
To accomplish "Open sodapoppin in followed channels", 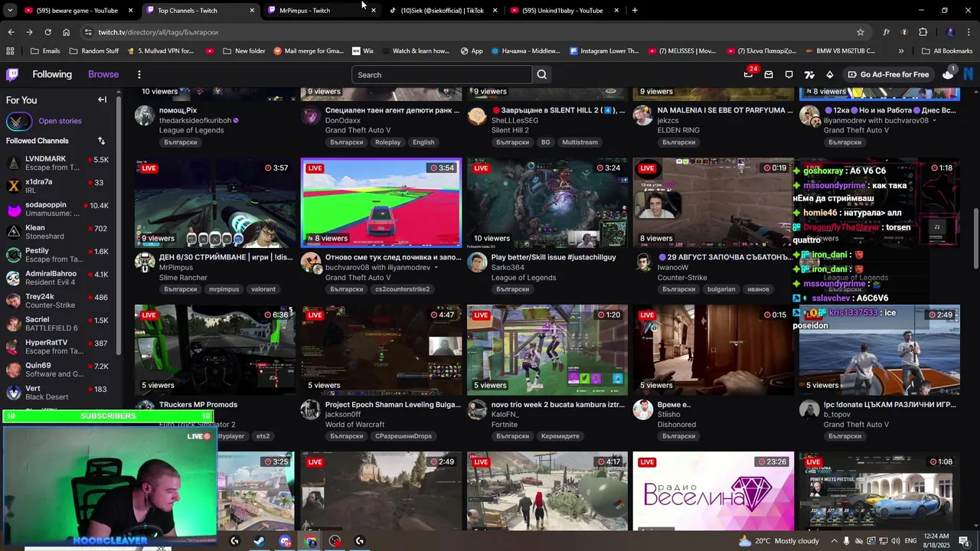I will coord(58,209).
